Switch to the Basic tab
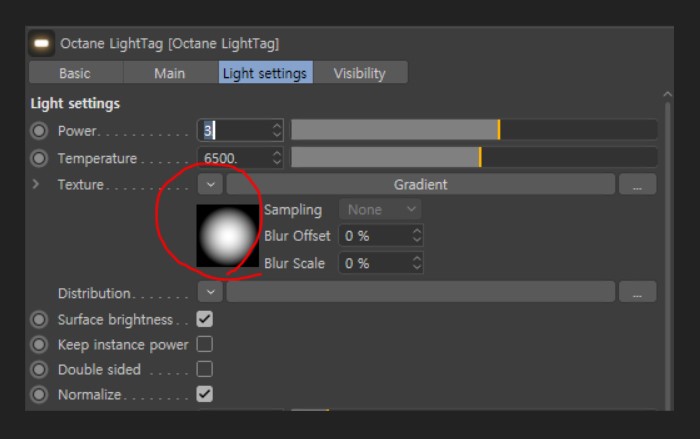The width and height of the screenshot is (700, 439). click(x=76, y=73)
